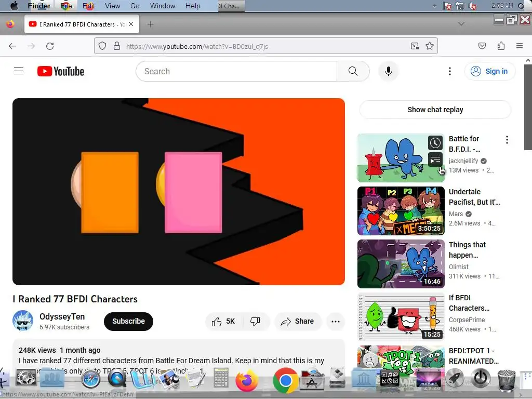The image size is (532, 399).
Task: Open tracking protection shield icon
Action: click(x=102, y=46)
